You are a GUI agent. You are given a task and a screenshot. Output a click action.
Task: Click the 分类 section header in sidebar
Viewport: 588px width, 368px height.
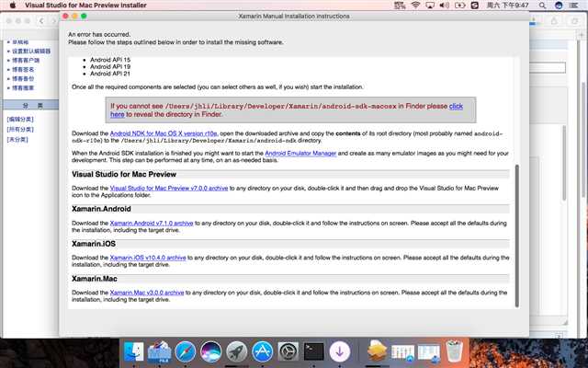tap(30, 106)
